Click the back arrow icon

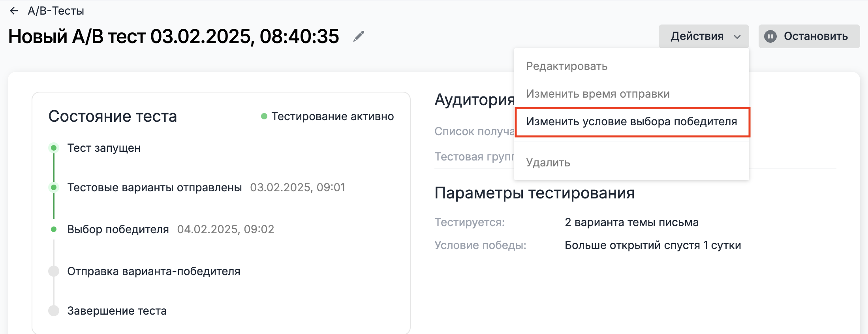14,11
